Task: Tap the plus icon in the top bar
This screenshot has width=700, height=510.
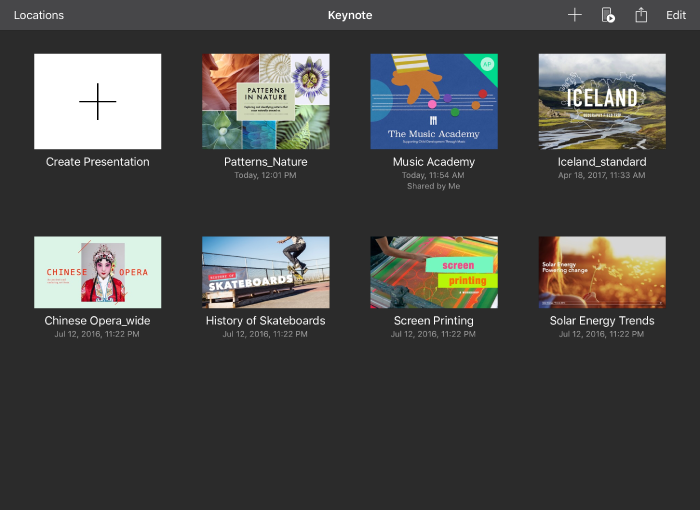Action: (x=574, y=15)
